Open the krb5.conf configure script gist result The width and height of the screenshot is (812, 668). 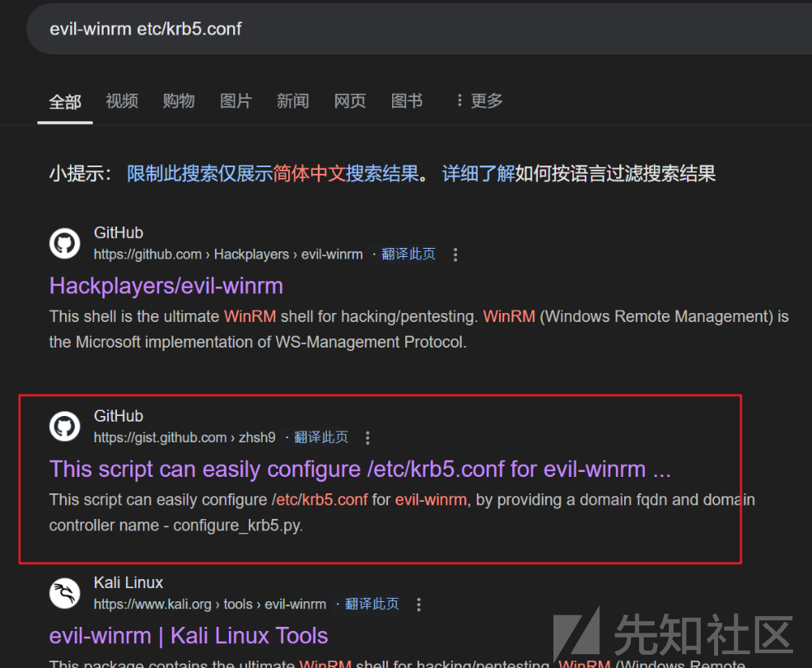(x=360, y=469)
